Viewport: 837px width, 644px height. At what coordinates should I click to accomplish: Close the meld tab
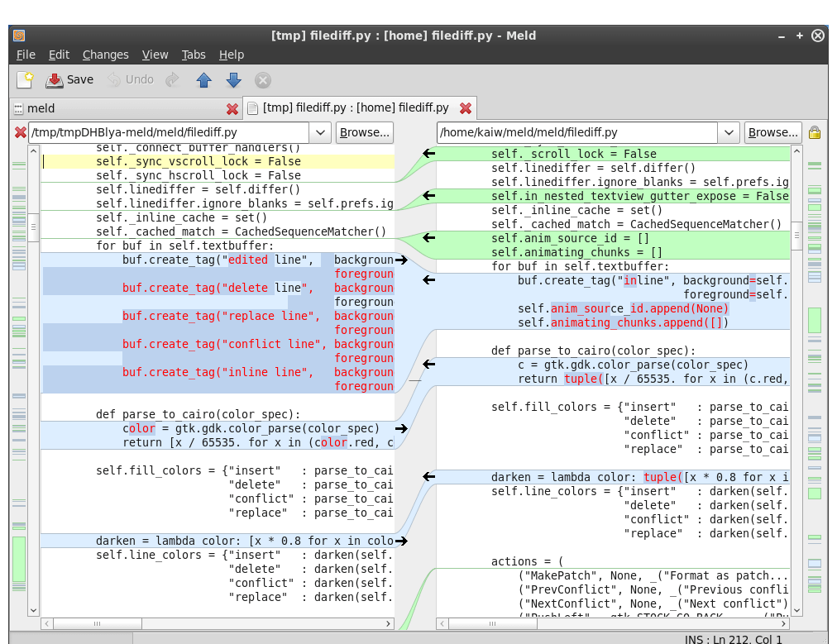tap(232, 108)
